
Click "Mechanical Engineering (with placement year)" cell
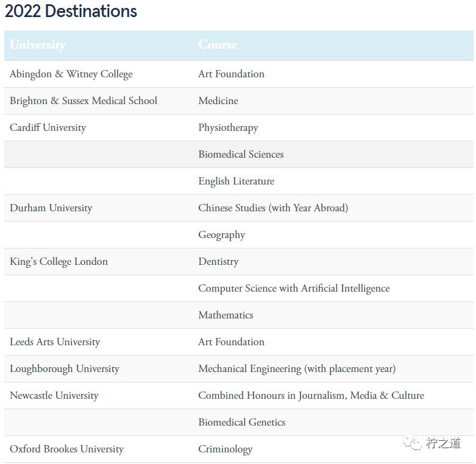pyautogui.click(x=297, y=369)
